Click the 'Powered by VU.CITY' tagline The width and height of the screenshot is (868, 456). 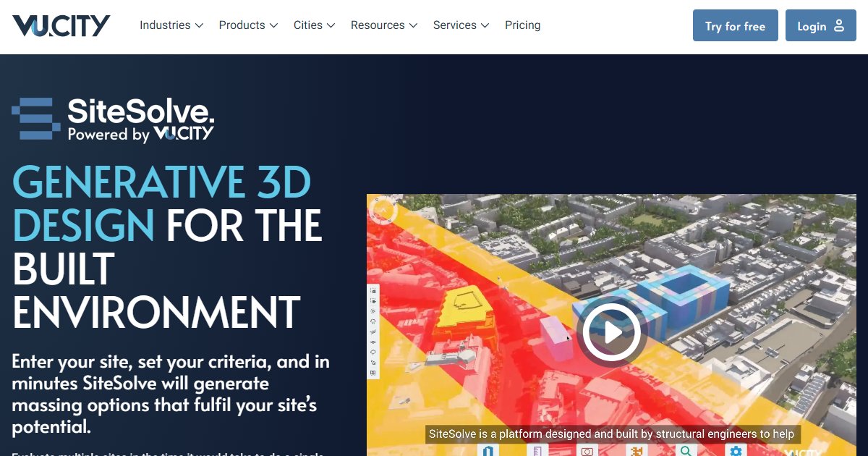[140, 134]
